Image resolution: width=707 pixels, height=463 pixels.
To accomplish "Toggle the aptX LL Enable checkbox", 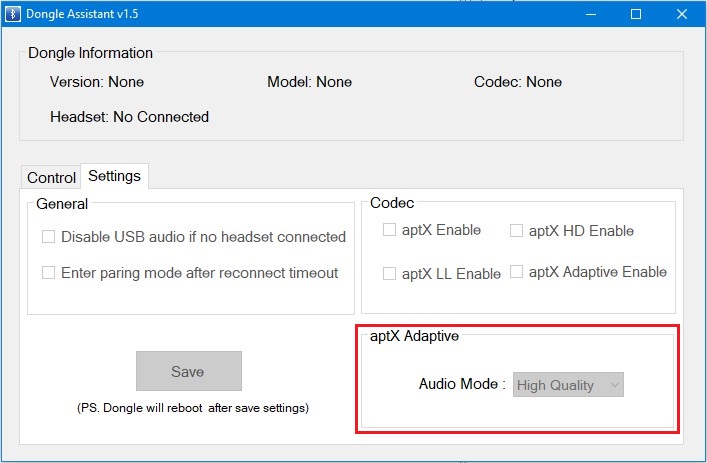I will 390,274.
